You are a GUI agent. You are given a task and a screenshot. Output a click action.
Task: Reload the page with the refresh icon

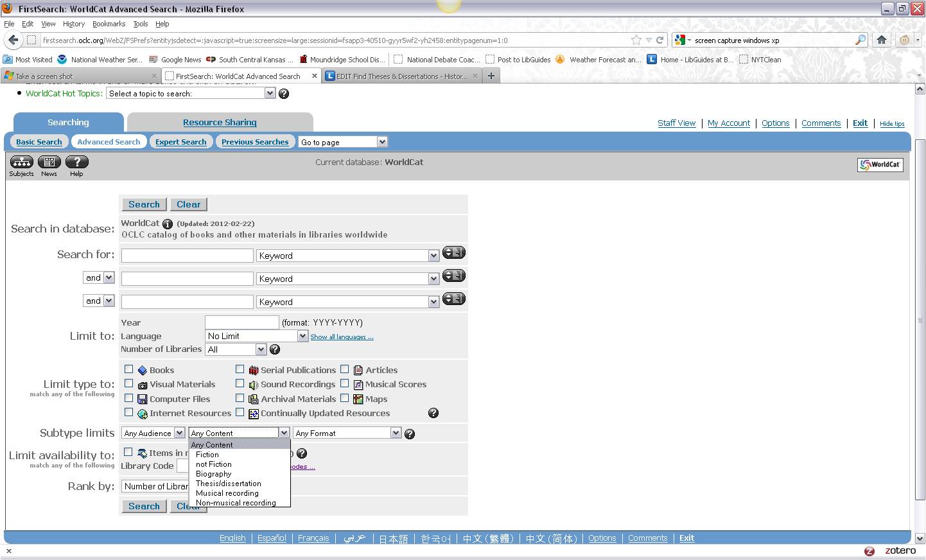coord(660,40)
